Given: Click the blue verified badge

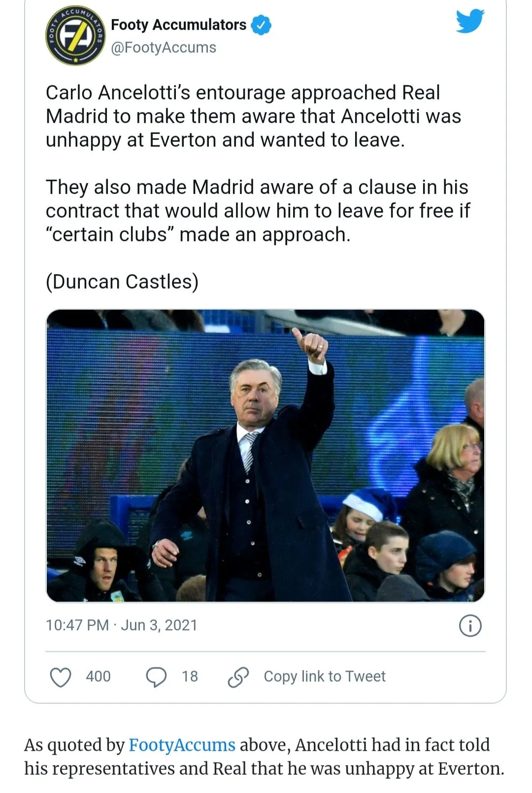Looking at the screenshot, I should tap(261, 25).
